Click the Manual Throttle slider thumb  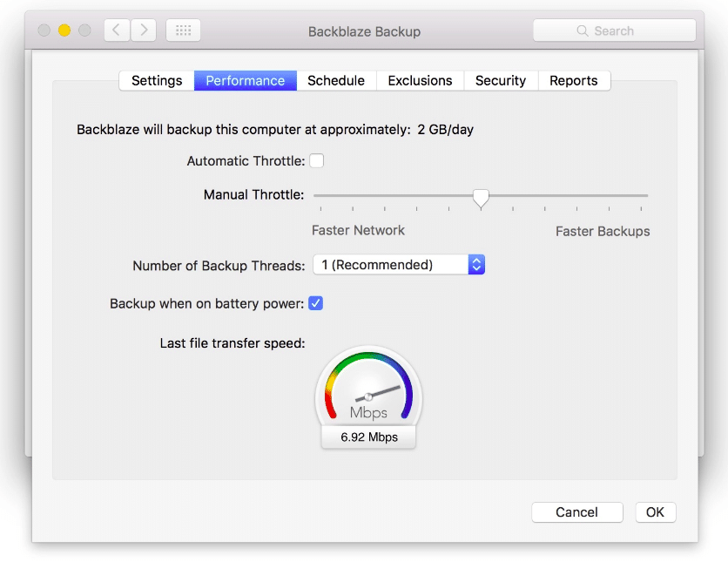[x=481, y=198]
